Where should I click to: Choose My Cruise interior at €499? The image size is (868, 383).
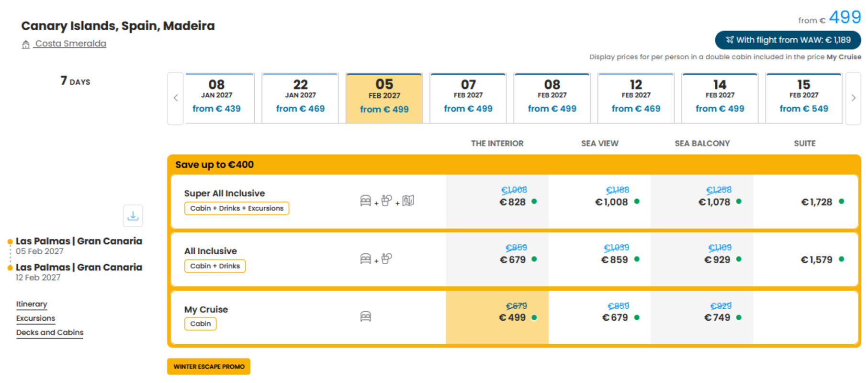[x=497, y=317]
